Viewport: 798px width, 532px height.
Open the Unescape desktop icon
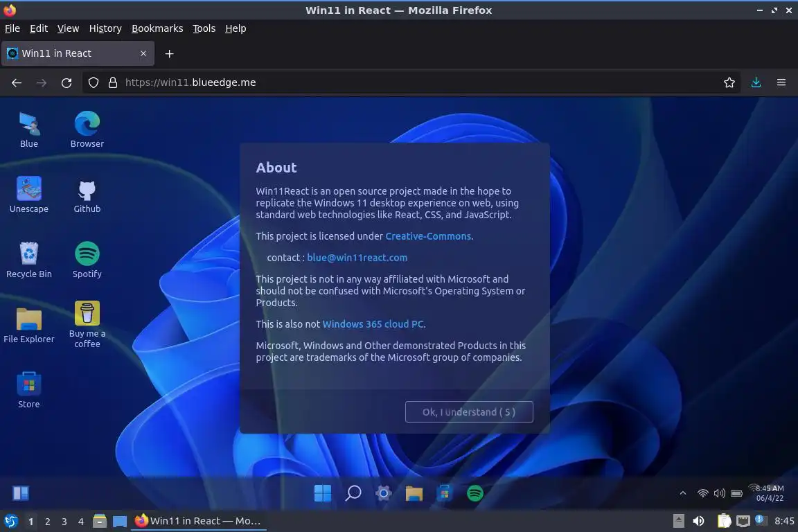point(29,195)
